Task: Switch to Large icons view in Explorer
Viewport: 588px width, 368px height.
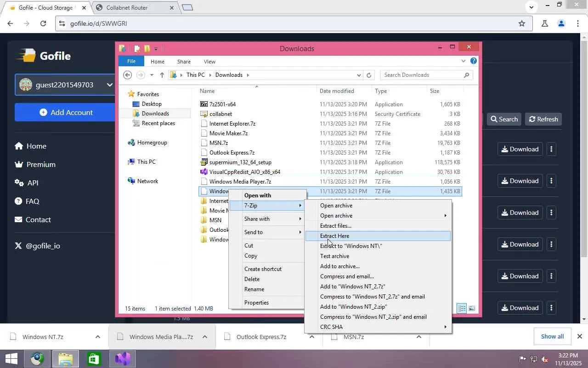Action: click(471, 308)
